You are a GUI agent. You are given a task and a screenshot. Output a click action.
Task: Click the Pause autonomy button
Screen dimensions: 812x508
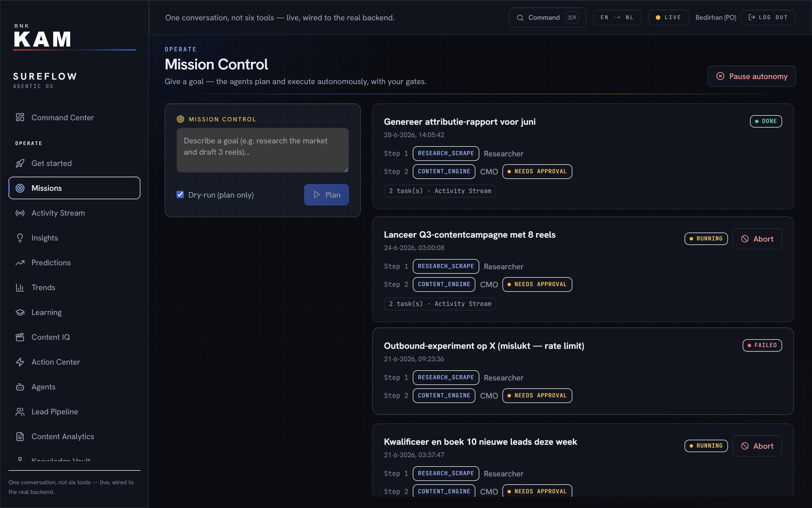tap(752, 76)
